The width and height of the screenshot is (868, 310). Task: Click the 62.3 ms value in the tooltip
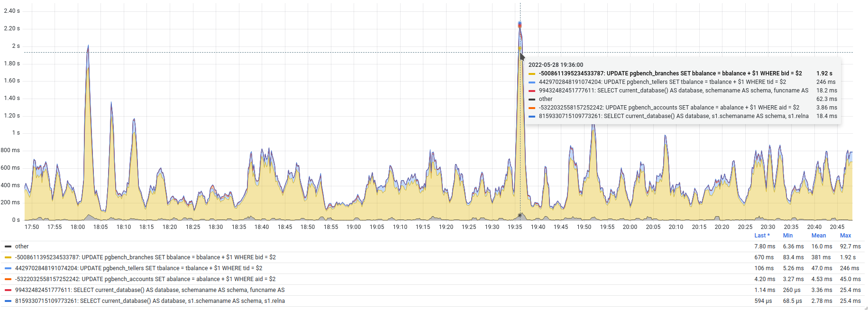pyautogui.click(x=827, y=99)
